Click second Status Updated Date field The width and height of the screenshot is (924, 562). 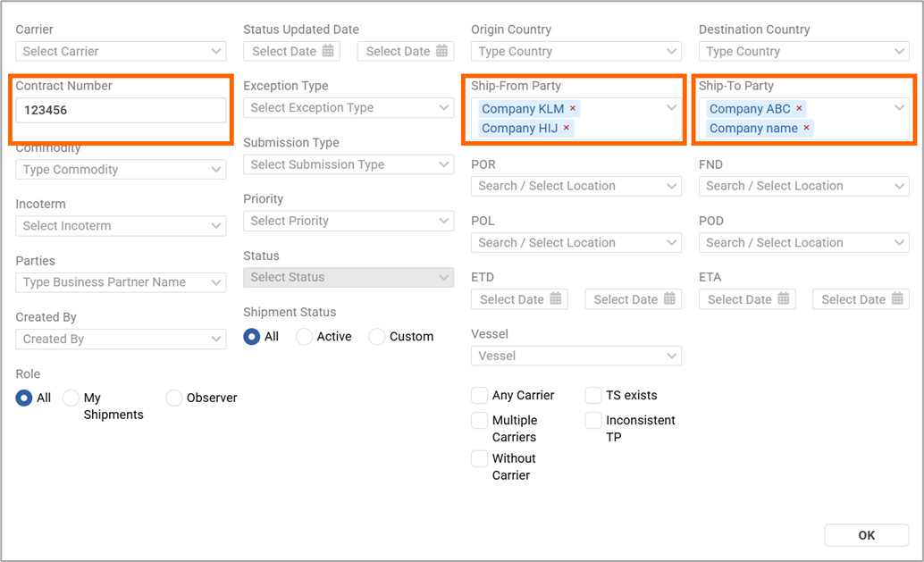(x=406, y=51)
